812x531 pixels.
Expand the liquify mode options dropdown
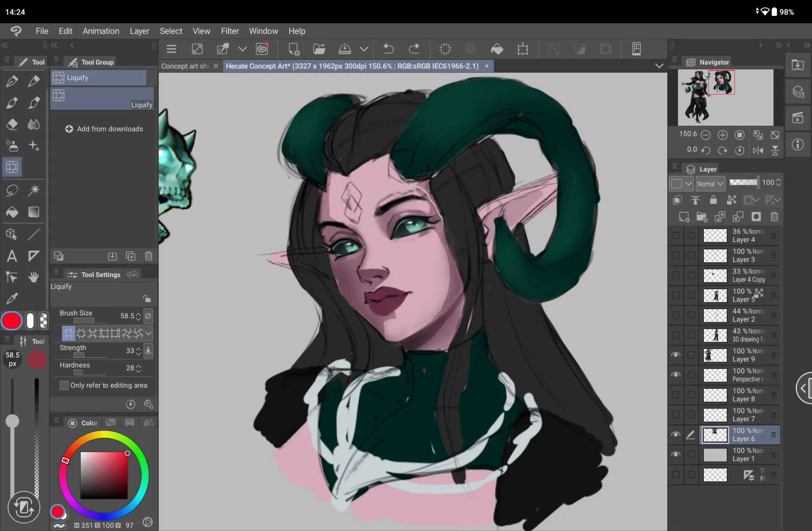coord(149,334)
